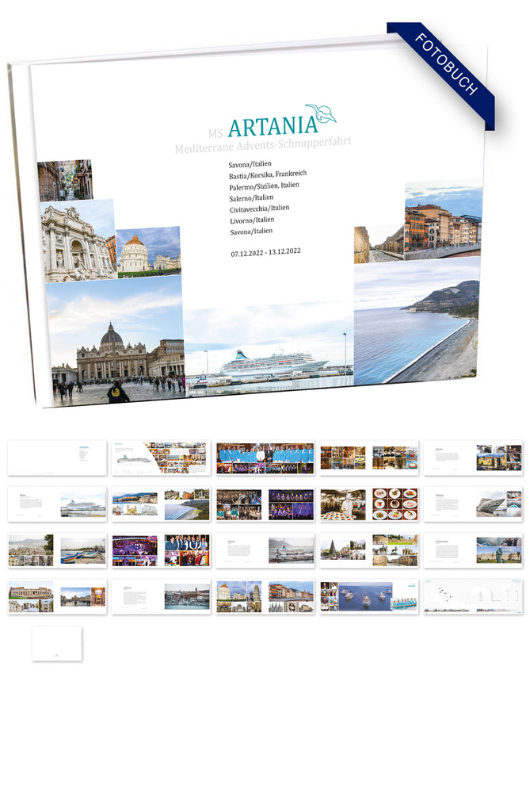Open the Leaning Tower of Pisa spread
This screenshot has height=812, width=530.
265,596
